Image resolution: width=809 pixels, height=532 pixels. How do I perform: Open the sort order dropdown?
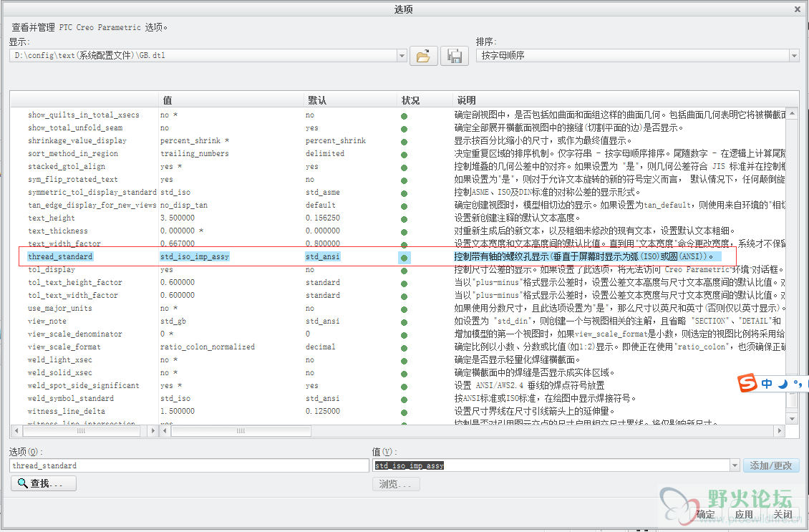794,56
